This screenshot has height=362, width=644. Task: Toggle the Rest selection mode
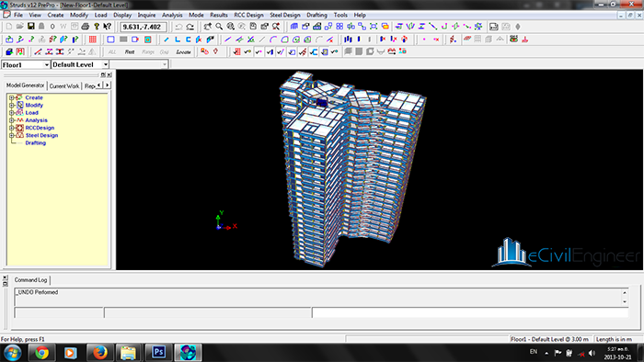coord(130,51)
